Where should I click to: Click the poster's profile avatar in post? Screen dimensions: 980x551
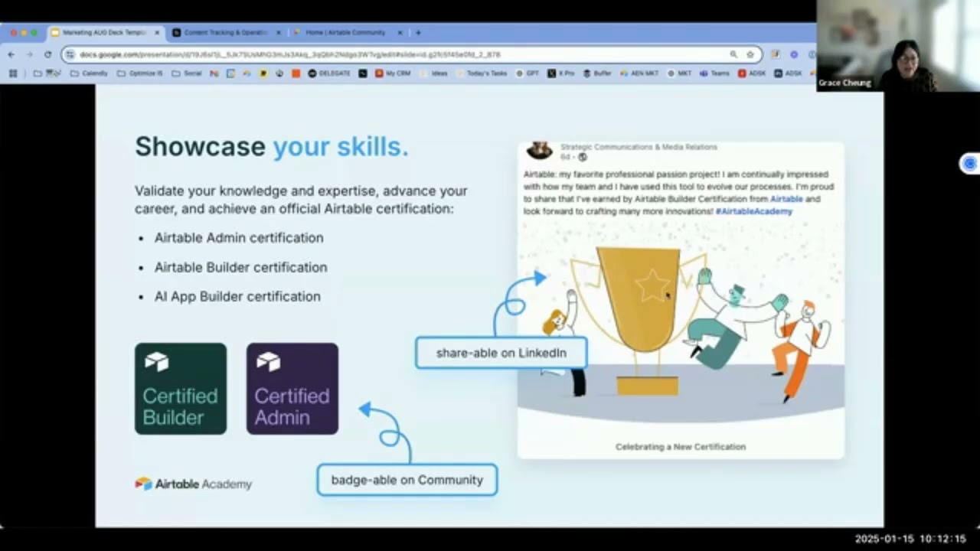(x=540, y=149)
